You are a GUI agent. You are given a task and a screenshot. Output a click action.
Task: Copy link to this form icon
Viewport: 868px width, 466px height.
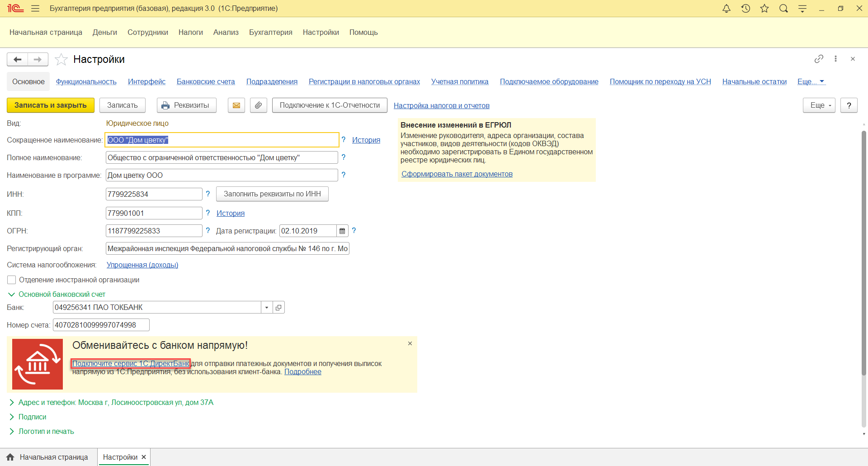pyautogui.click(x=819, y=59)
